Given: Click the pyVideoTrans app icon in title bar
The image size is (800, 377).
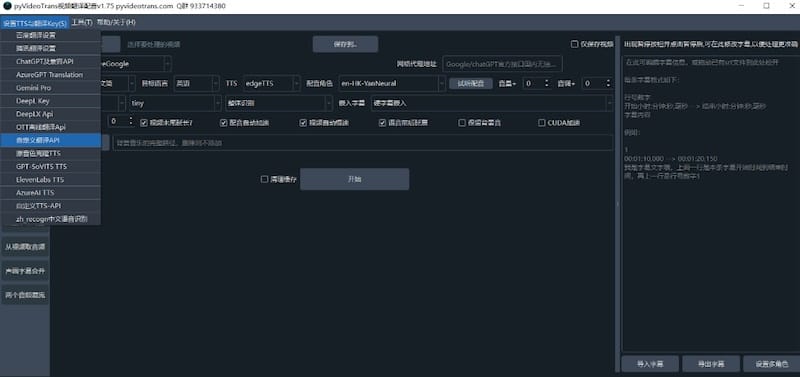Looking at the screenshot, I should pos(7,6).
